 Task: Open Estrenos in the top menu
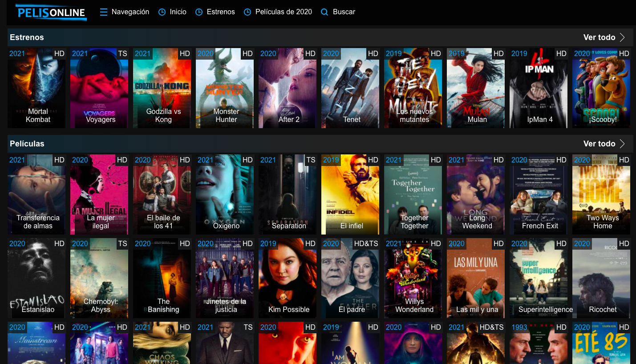(x=221, y=12)
